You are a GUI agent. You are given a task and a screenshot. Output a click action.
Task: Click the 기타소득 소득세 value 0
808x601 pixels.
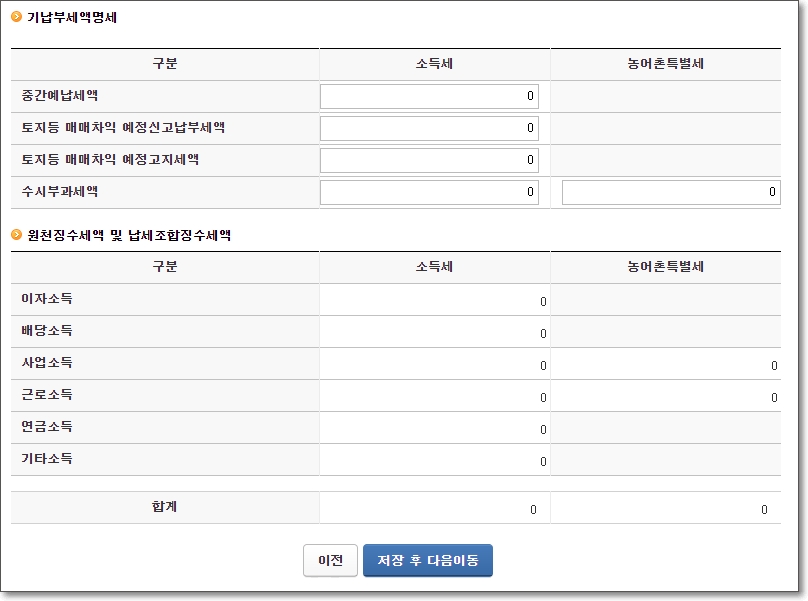pos(543,461)
